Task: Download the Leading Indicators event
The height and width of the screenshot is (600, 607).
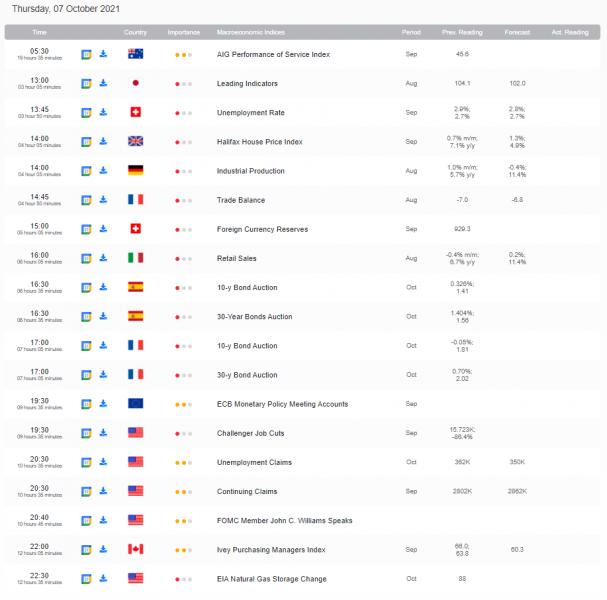Action: click(103, 83)
